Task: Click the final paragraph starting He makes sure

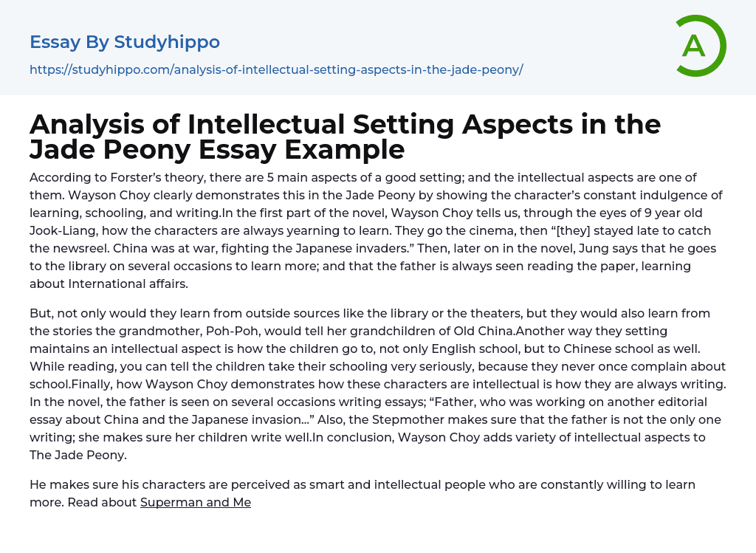Action: point(362,493)
